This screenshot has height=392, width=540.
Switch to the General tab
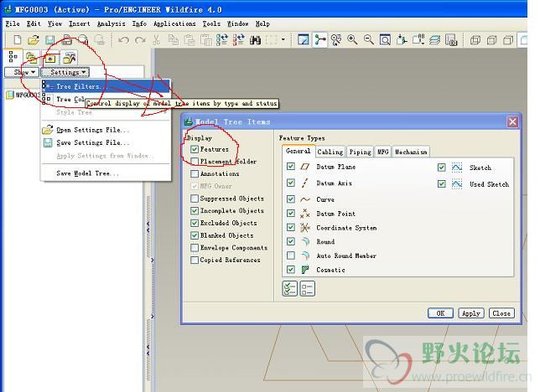point(299,151)
